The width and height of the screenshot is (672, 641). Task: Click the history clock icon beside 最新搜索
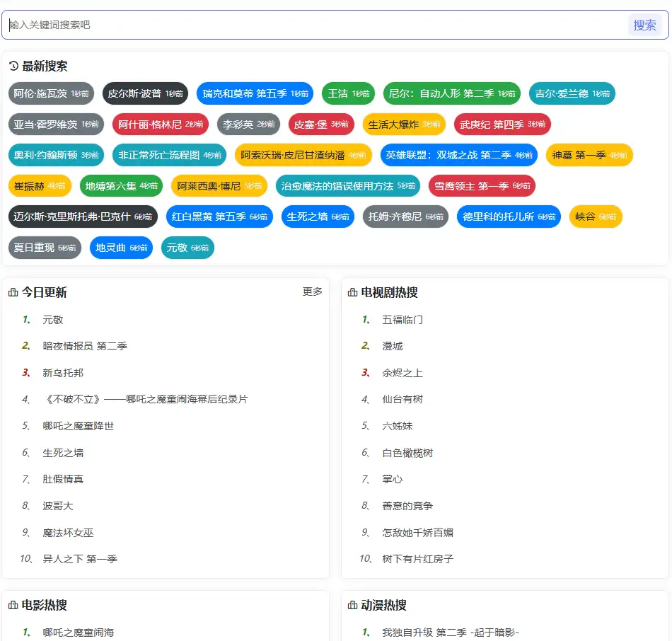click(13, 67)
